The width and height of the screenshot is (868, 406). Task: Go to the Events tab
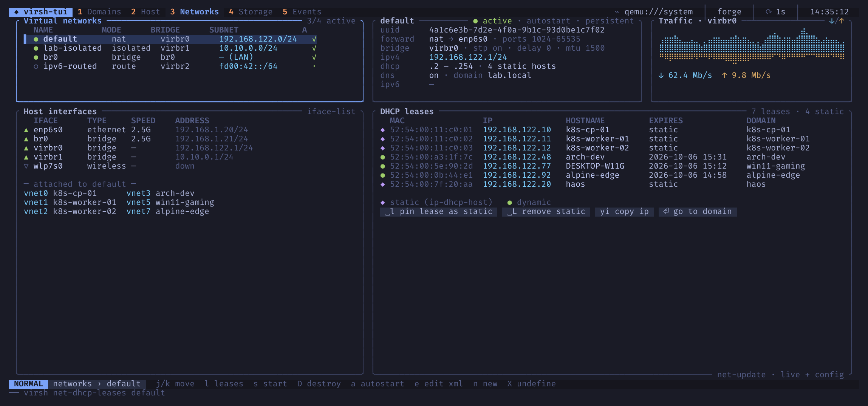pyautogui.click(x=302, y=12)
